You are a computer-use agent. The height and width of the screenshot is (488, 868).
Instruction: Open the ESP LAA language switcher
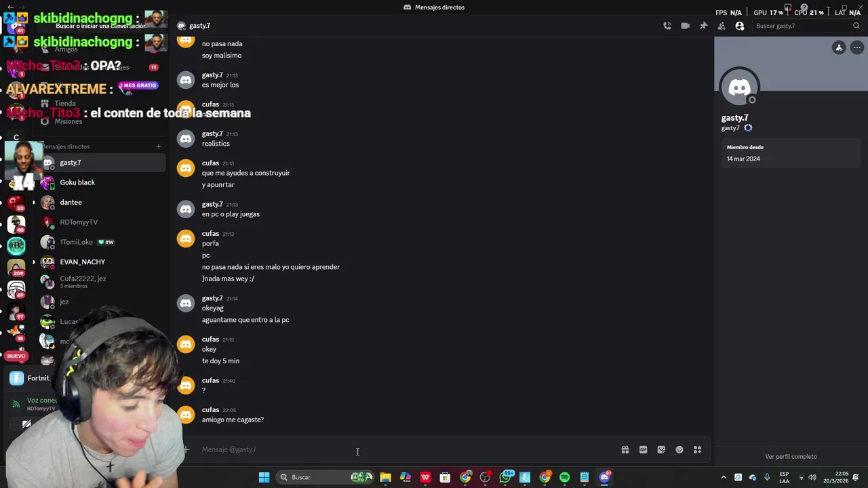[784, 477]
